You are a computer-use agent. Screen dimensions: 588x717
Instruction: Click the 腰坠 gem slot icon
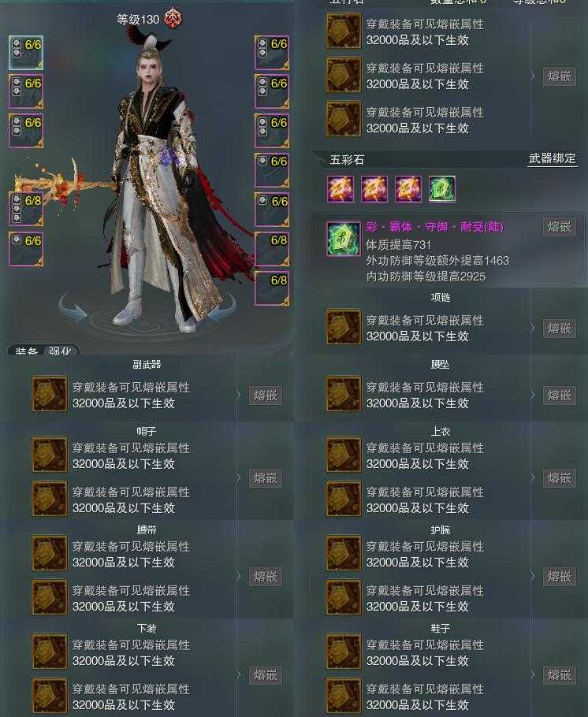pyautogui.click(x=343, y=395)
